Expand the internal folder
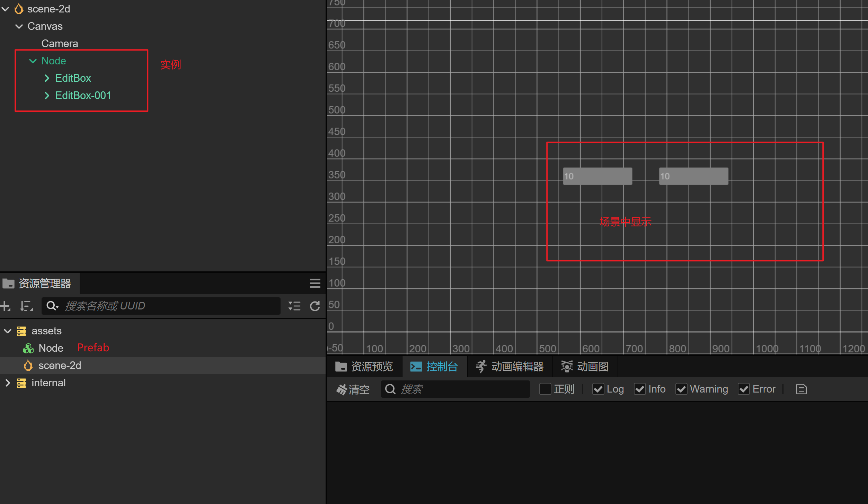868x504 pixels. (x=8, y=383)
